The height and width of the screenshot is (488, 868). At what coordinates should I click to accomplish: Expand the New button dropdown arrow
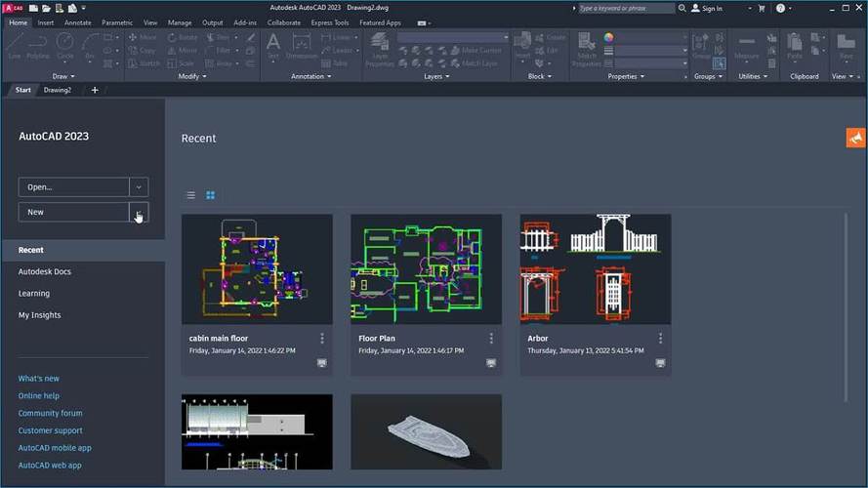point(139,212)
